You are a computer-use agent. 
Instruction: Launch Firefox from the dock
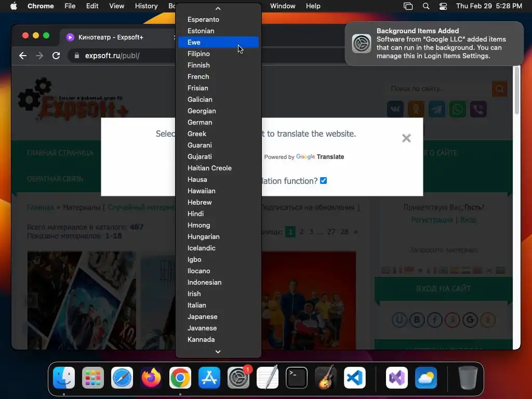pos(151,377)
